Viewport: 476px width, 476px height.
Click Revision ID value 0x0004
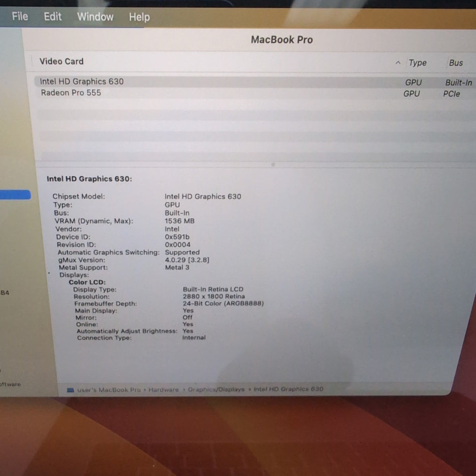click(178, 245)
